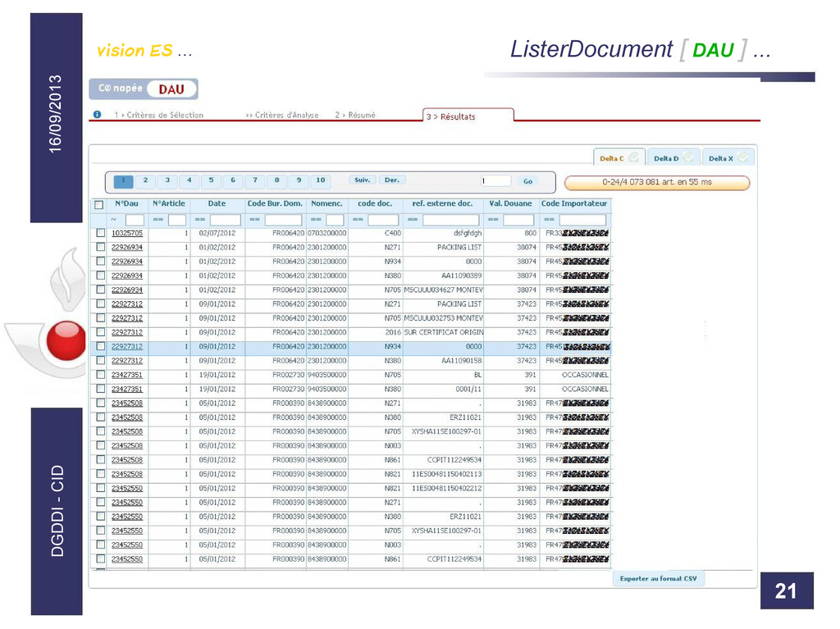The width and height of the screenshot is (840, 629).
Task: Open DAU 22927312 link in highlighted N934 row
Action: coord(127,347)
